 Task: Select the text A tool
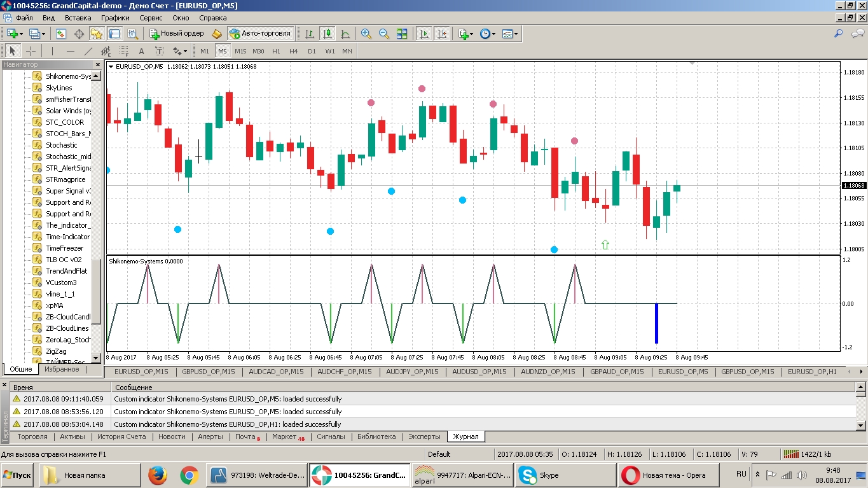pos(141,51)
